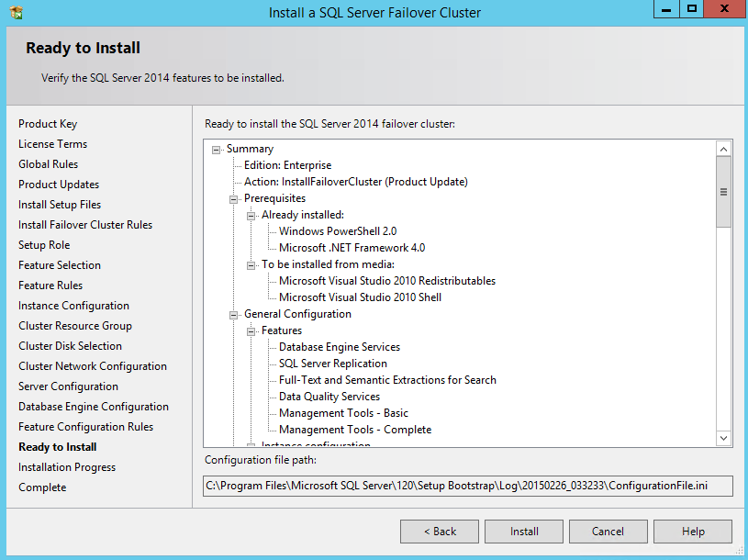
Task: Open Help for this page
Action: click(693, 532)
